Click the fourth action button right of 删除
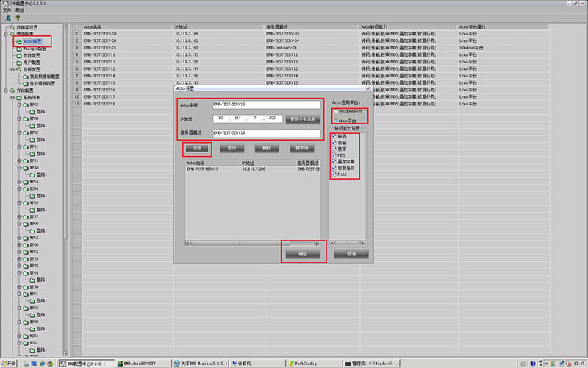The image size is (588, 368). [x=302, y=149]
